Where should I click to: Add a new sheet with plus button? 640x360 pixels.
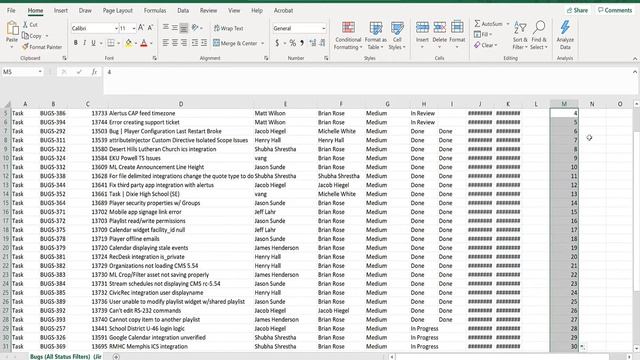116,357
